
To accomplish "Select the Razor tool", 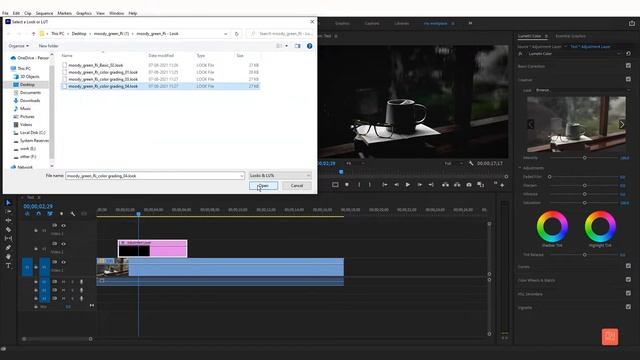I will point(8,229).
